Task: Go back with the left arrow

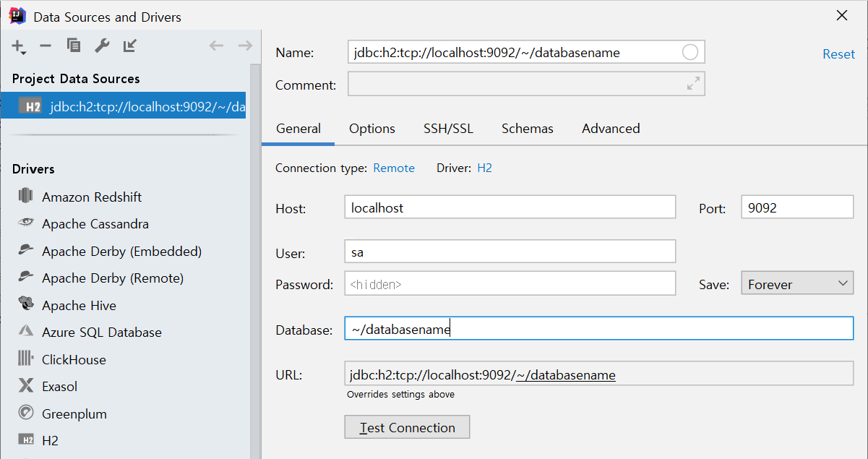Action: coord(216,46)
